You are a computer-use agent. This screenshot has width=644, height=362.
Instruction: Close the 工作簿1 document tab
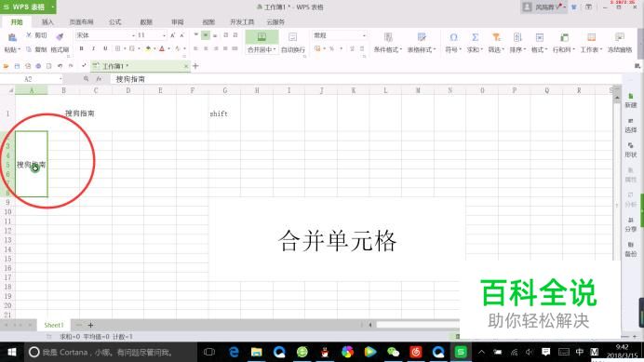point(185,66)
